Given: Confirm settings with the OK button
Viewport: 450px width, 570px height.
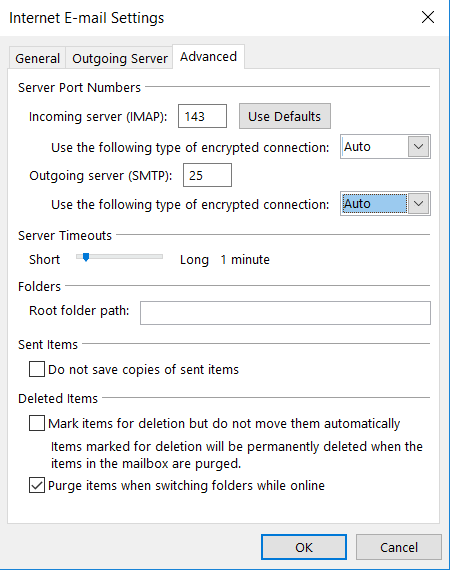Looking at the screenshot, I should [304, 547].
